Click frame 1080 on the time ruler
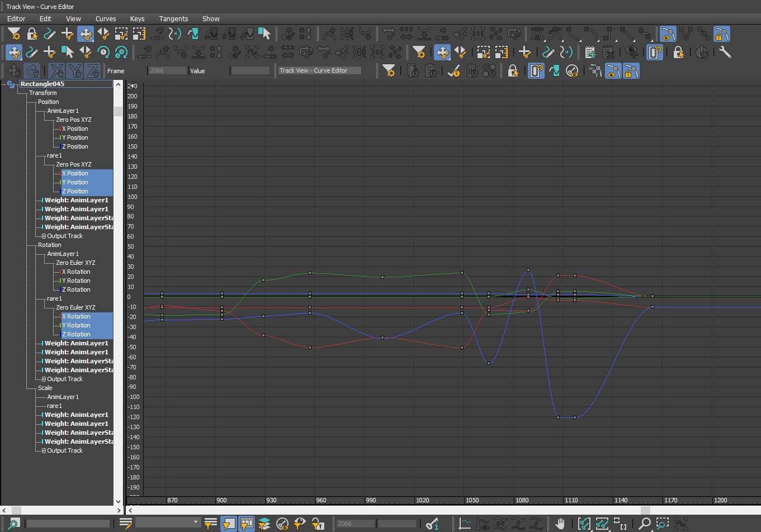761x532 pixels. click(x=522, y=500)
